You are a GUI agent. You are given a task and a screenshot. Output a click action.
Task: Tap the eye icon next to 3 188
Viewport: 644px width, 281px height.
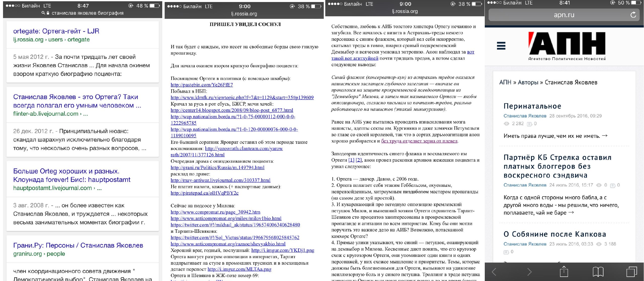(599, 244)
